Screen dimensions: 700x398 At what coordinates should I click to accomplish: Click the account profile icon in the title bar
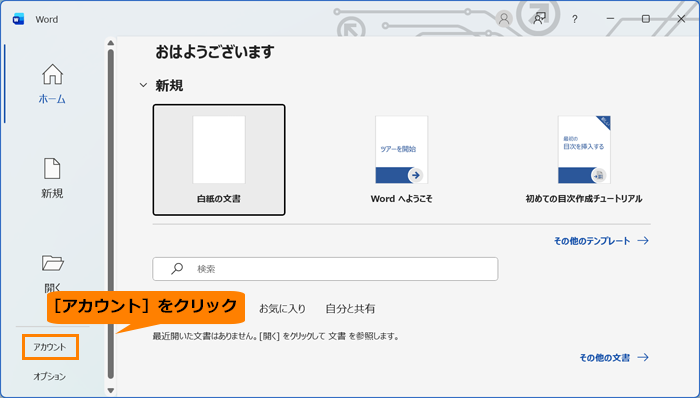504,19
